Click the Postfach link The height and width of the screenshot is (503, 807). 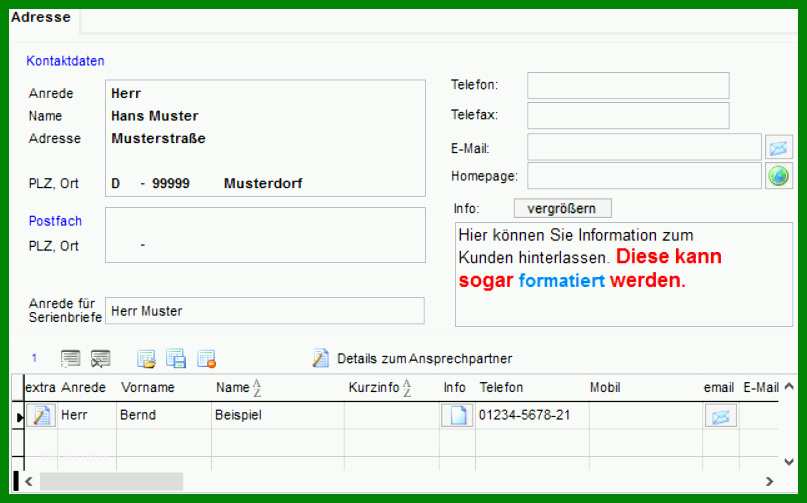click(55, 221)
